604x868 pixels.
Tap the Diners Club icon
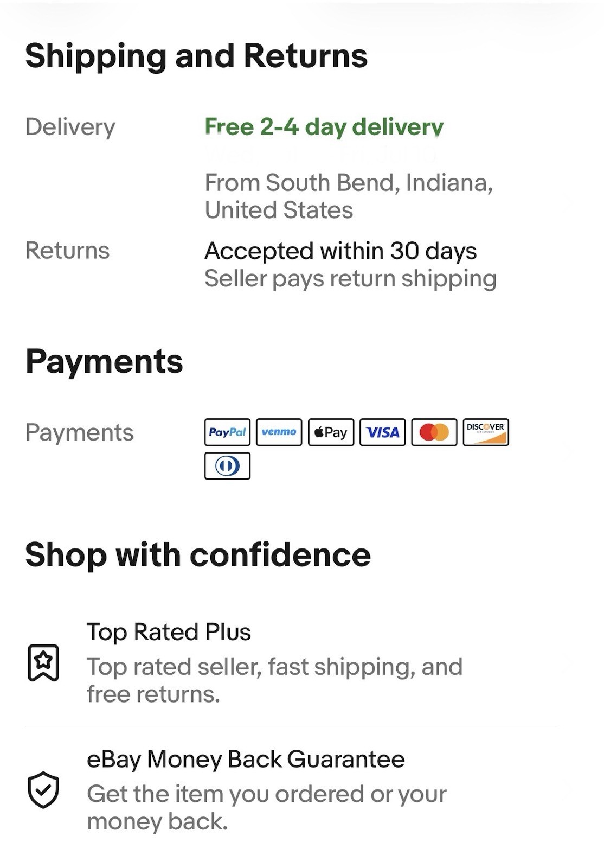(x=227, y=465)
